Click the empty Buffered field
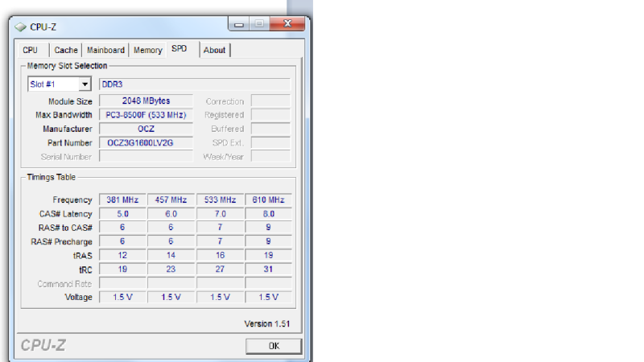644x362 pixels. (270, 129)
